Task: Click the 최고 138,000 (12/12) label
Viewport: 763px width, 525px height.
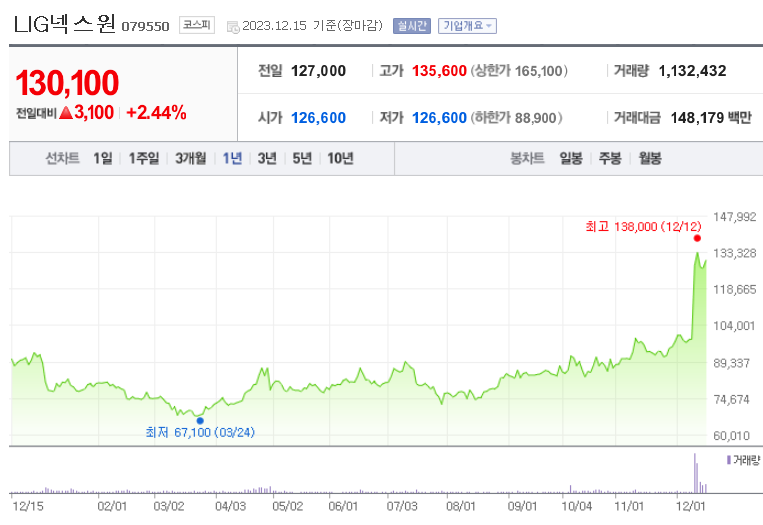Action: click(x=643, y=227)
